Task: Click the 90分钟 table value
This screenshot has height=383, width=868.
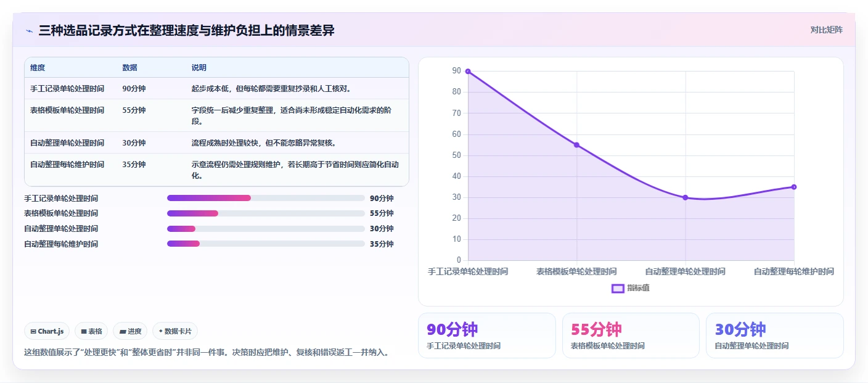Action: coord(134,89)
